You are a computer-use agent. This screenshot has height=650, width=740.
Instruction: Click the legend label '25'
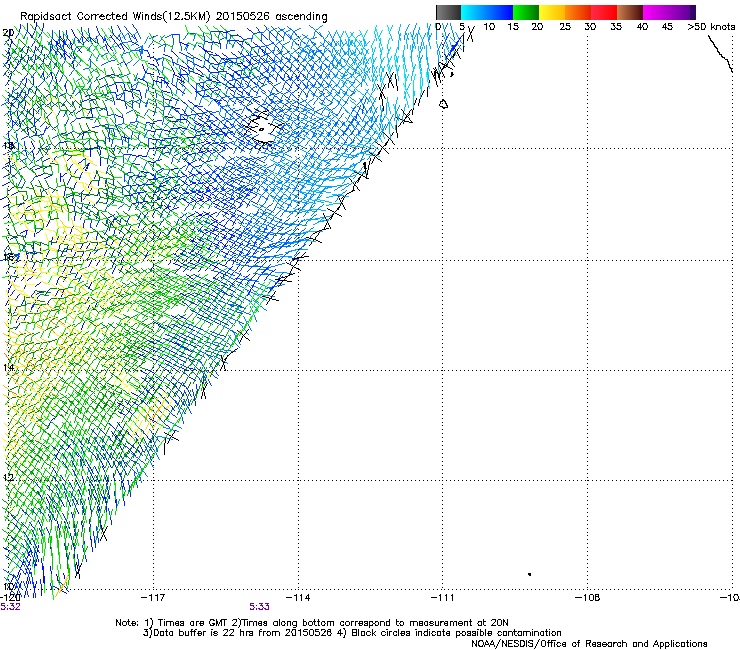[565, 27]
